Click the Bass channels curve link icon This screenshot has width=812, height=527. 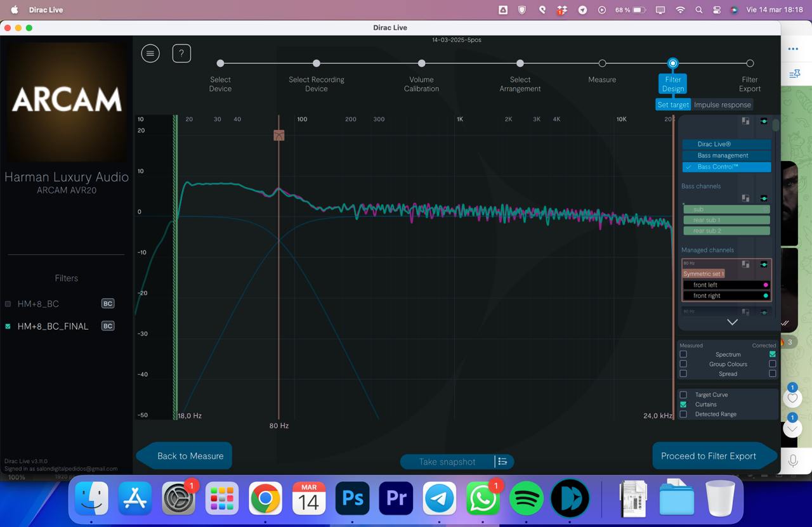coord(764,198)
